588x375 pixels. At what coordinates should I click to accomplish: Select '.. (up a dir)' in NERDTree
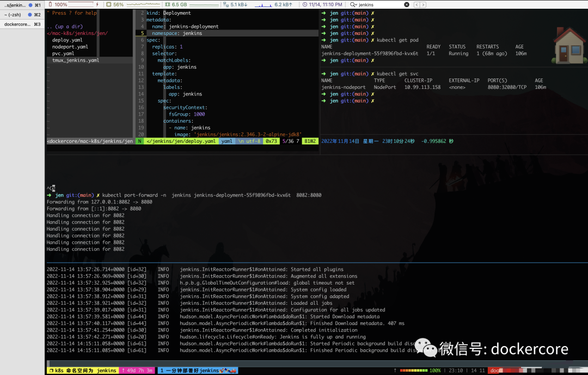65,26
